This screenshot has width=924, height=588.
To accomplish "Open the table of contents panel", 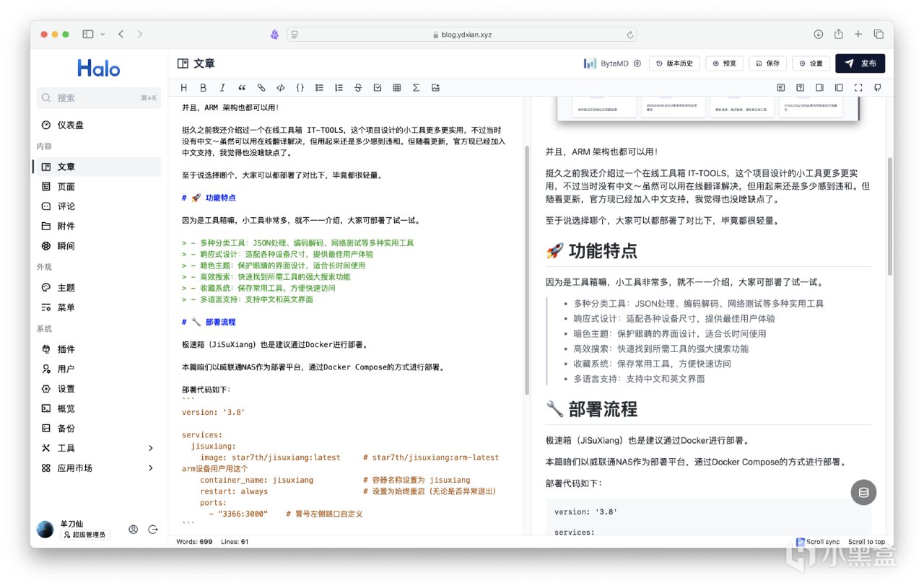I will pyautogui.click(x=781, y=88).
